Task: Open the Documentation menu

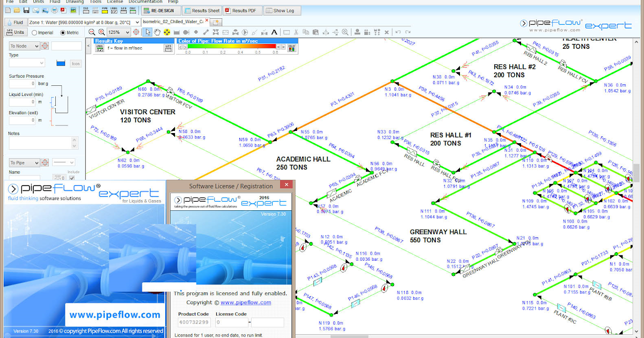Action: tap(145, 2)
